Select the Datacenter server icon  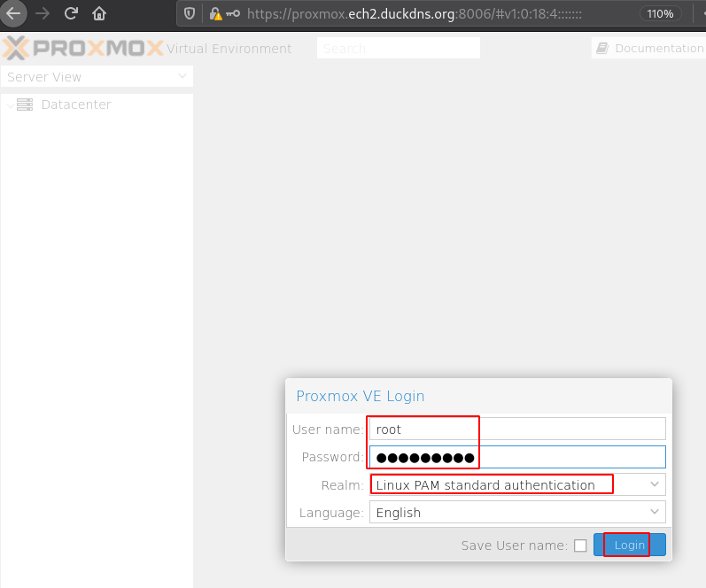tap(25, 104)
